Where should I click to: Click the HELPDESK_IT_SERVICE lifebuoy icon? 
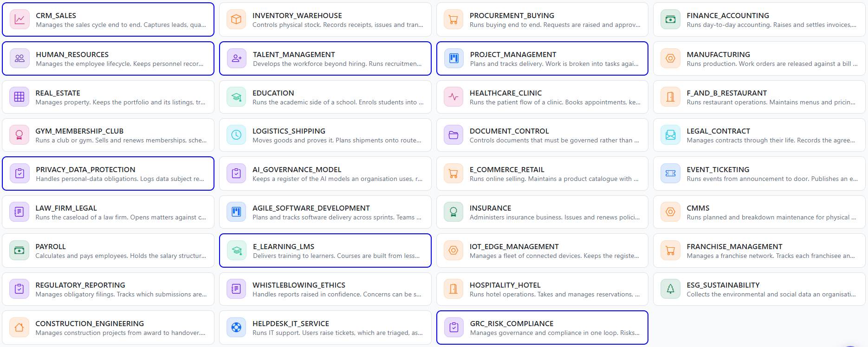pyautogui.click(x=236, y=328)
